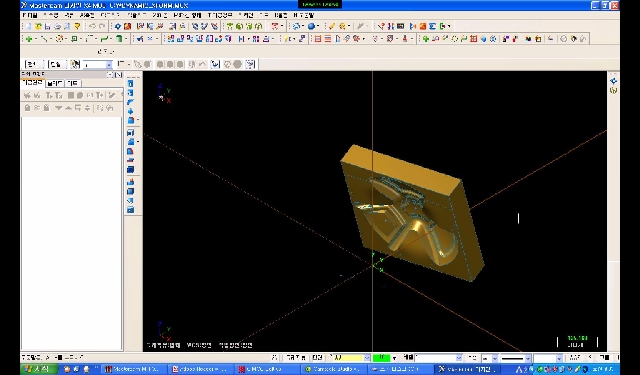Open the level combo box in status bar

439,358
